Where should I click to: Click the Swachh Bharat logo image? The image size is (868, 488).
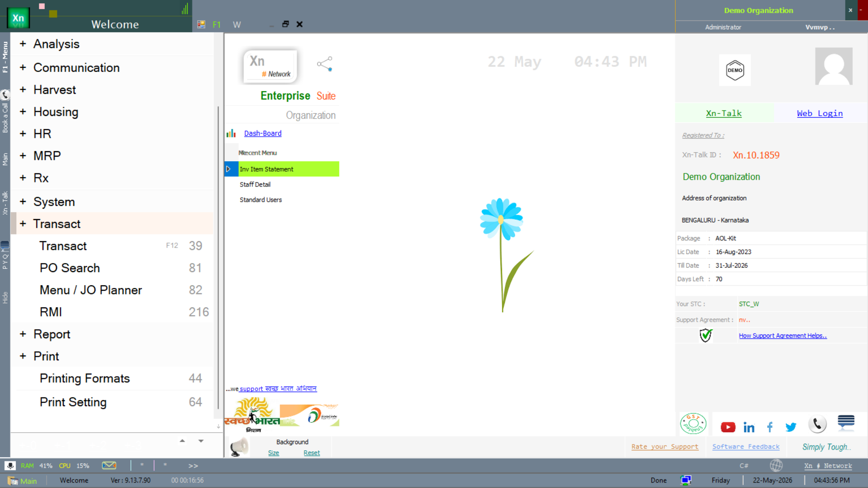tap(252, 415)
